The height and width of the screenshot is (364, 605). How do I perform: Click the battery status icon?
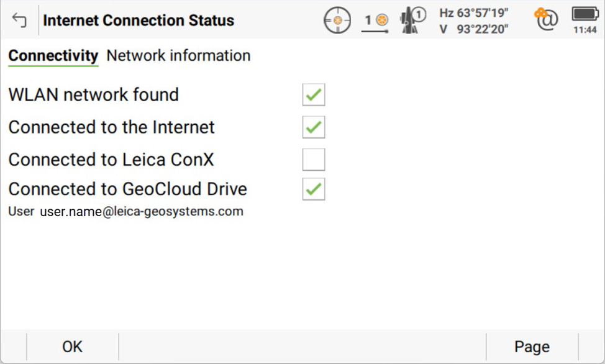pos(585,14)
